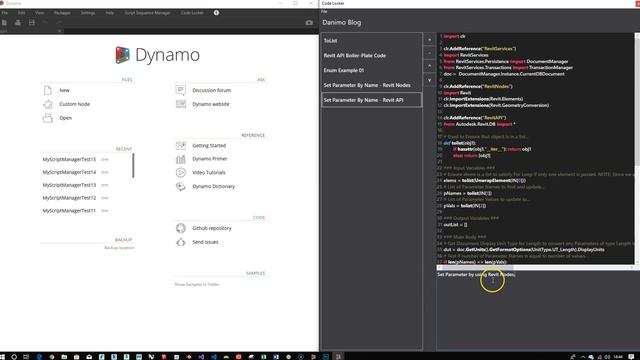Image resolution: width=640 pixels, height=360 pixels.
Task: Click the Danimo Blog heading in Code Locker
Action: click(x=342, y=22)
